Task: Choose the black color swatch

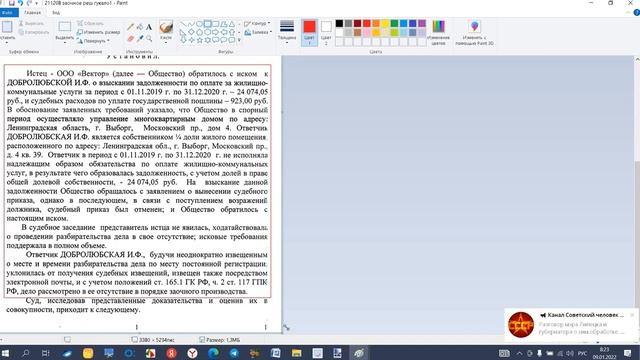Action: tap(339, 23)
